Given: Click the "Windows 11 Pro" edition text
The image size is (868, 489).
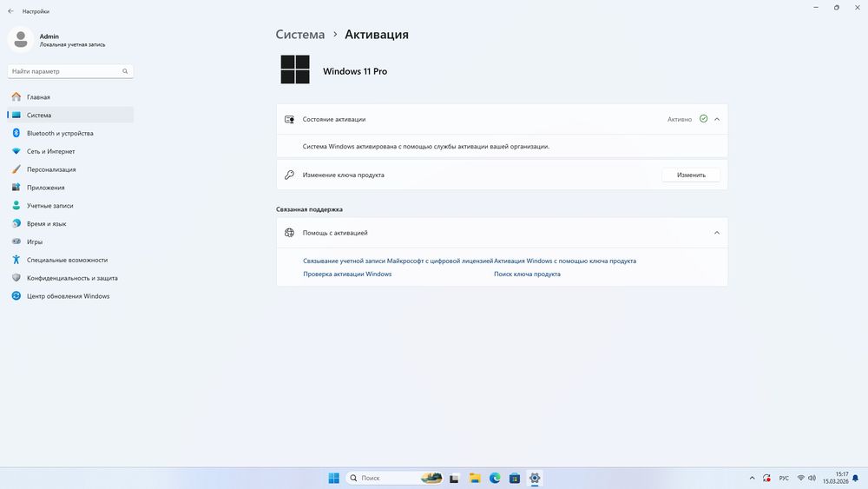Looking at the screenshot, I should point(355,71).
